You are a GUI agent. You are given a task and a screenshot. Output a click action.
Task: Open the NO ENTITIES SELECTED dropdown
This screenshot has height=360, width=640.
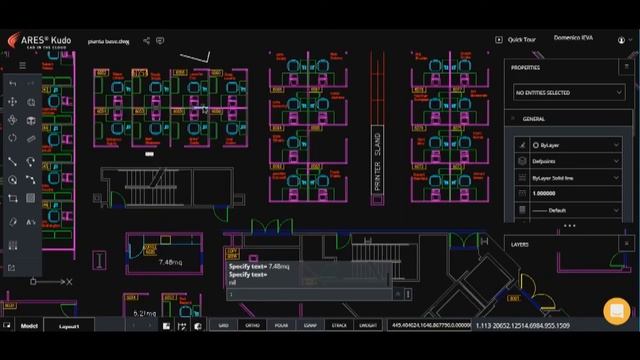[569, 93]
